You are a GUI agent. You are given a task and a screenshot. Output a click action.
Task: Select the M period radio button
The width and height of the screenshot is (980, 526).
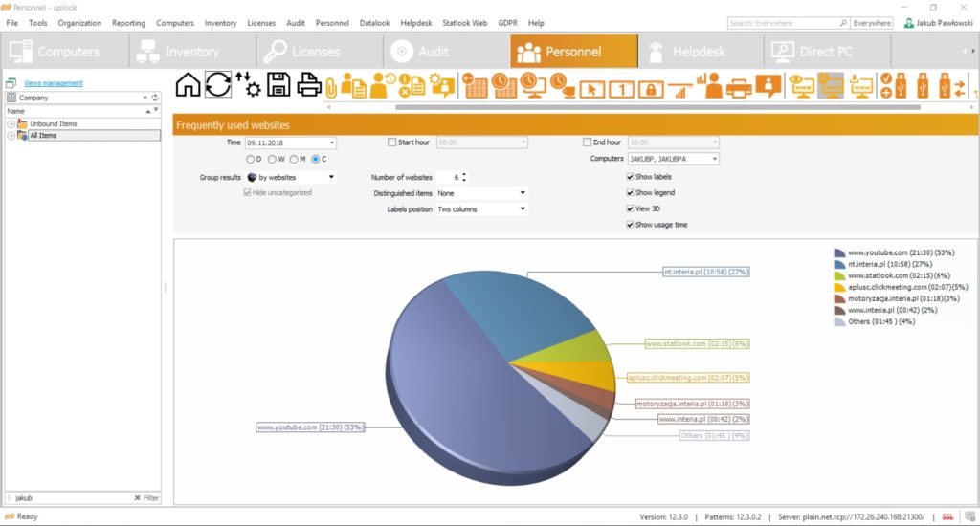pyautogui.click(x=294, y=160)
